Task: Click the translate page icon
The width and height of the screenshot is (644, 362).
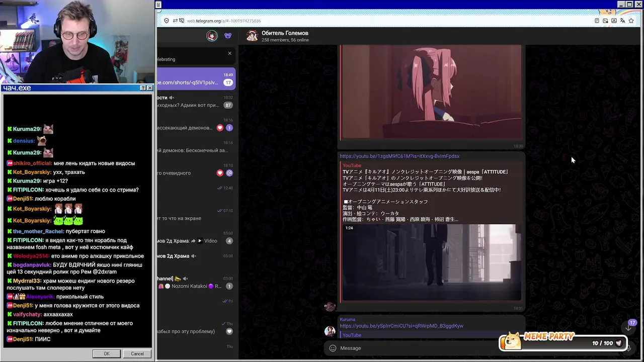Action: [622, 21]
